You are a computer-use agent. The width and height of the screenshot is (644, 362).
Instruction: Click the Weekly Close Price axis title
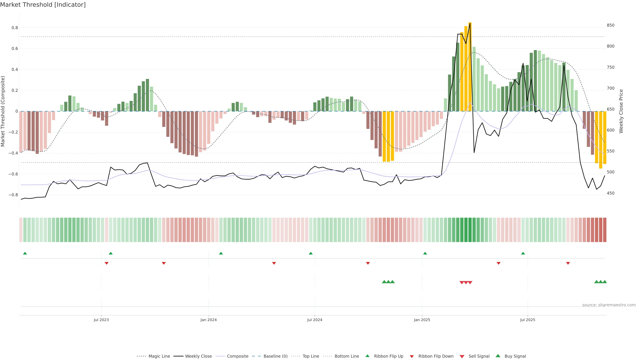621,111
